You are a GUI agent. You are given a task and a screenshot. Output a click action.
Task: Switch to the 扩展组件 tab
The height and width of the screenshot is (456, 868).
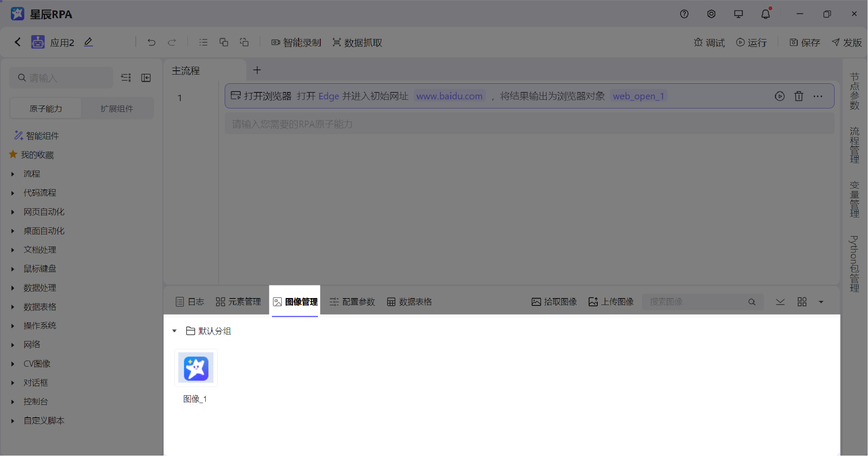116,108
